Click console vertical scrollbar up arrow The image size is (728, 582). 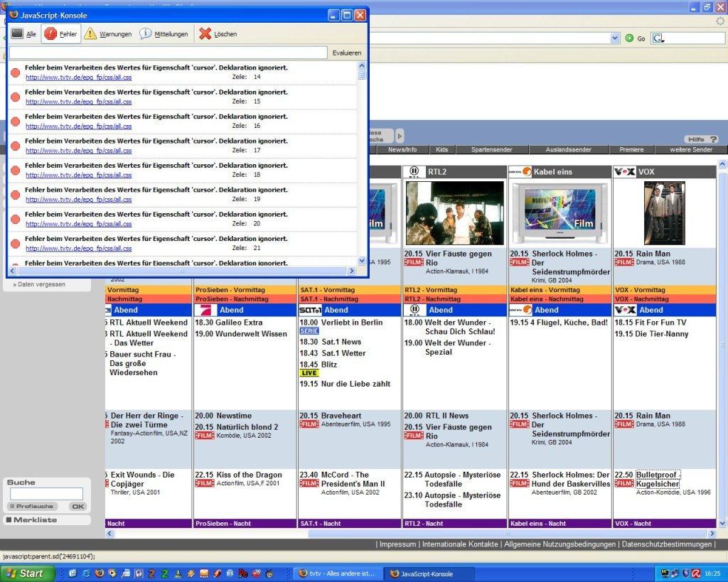pos(362,65)
